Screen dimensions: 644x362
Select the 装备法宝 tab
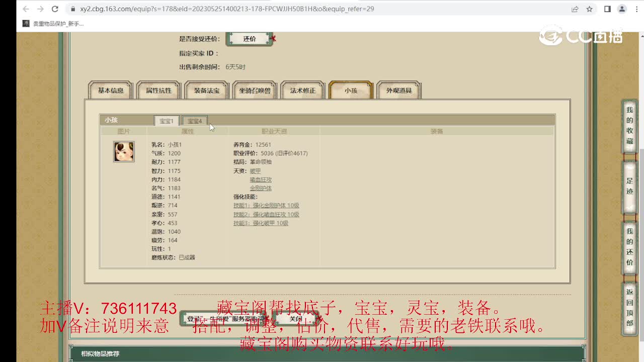pyautogui.click(x=207, y=90)
